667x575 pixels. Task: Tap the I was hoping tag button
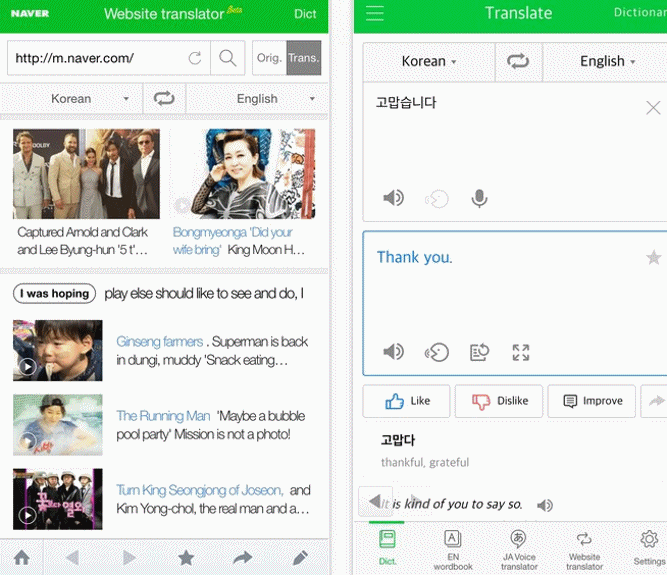54,293
